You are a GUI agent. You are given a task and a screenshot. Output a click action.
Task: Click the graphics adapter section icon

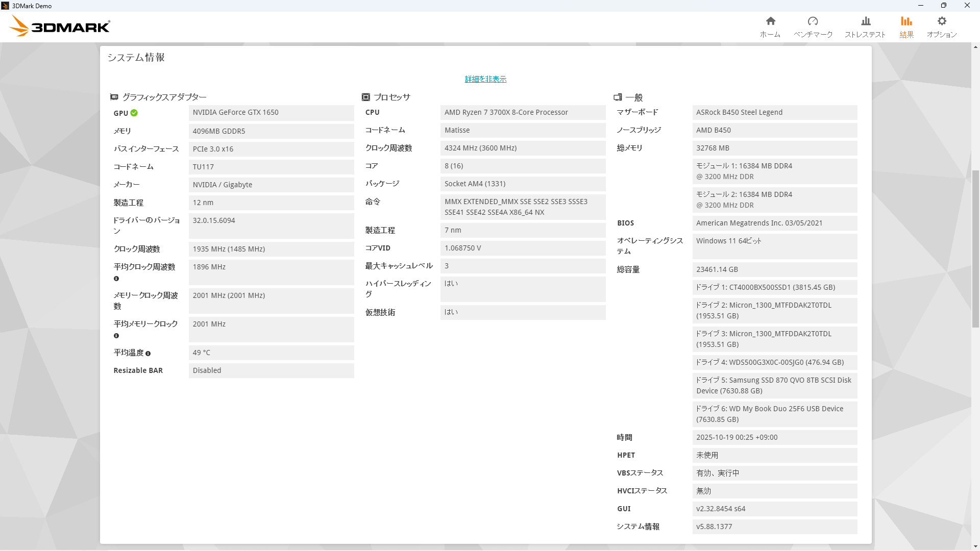click(x=114, y=97)
